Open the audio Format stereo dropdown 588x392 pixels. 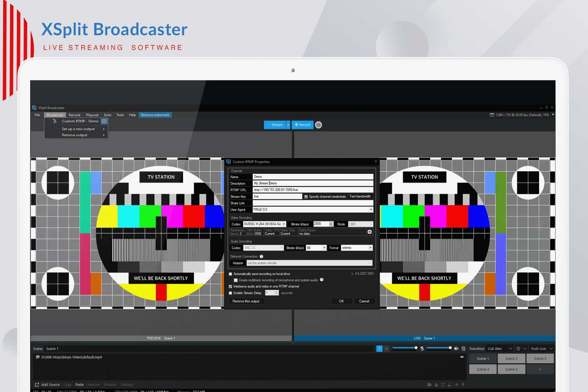[371, 248]
